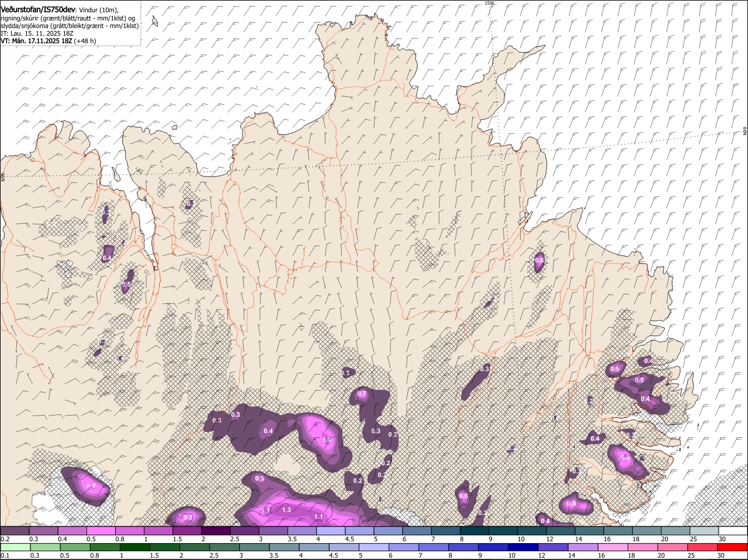Click the 'Vindur (10m)' text in the header

point(98,10)
